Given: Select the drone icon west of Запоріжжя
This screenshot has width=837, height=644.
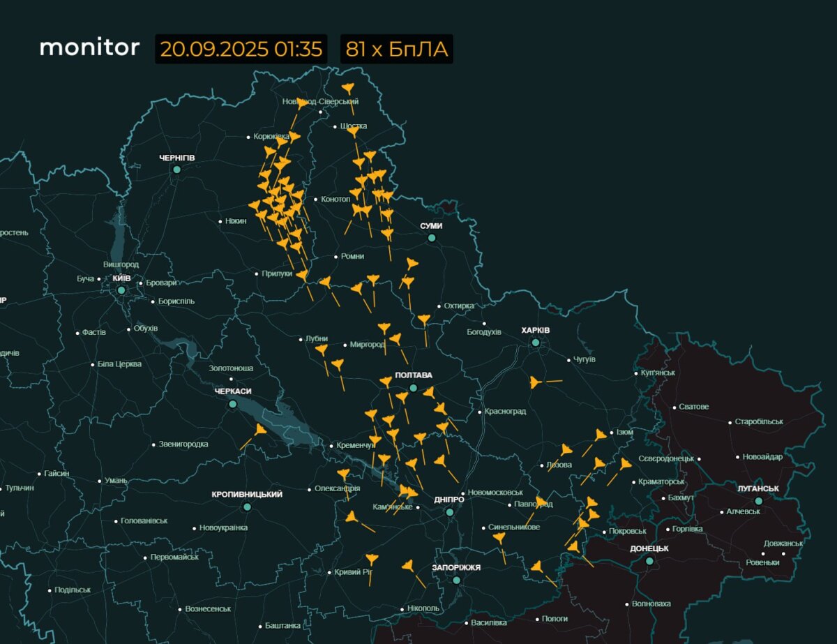Looking at the screenshot, I should (x=408, y=566).
